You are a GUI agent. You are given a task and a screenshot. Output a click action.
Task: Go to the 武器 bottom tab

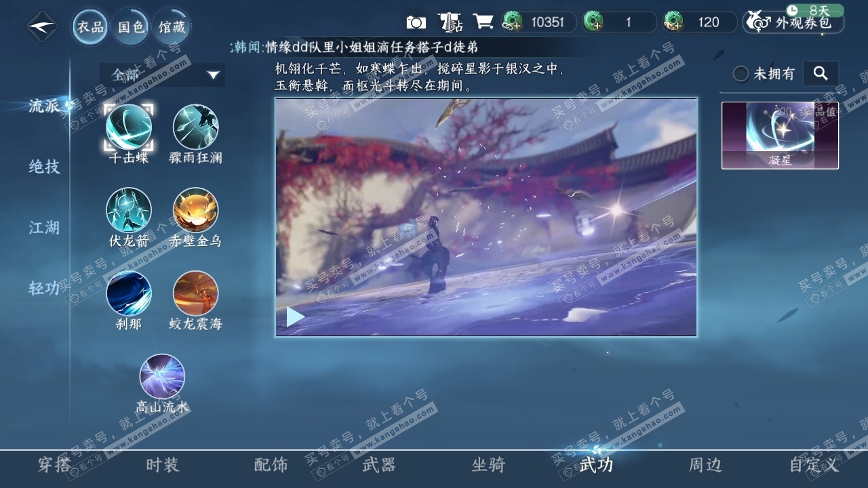[x=379, y=465]
